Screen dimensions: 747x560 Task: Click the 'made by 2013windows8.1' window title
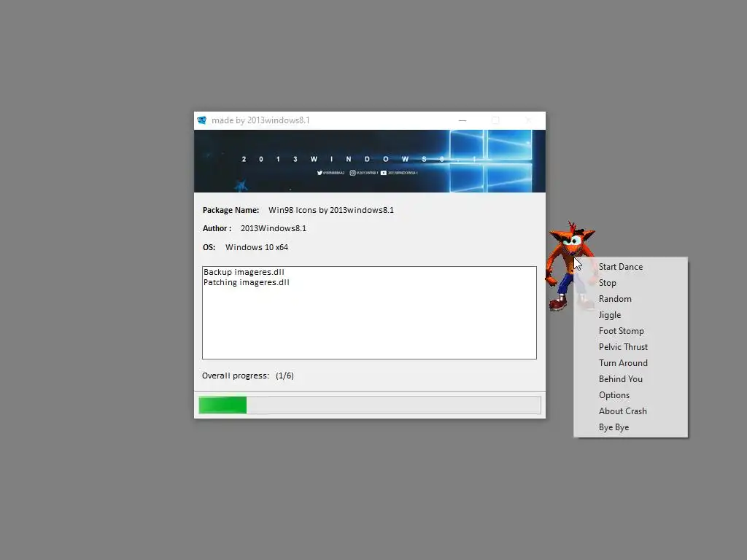pyautogui.click(x=260, y=120)
